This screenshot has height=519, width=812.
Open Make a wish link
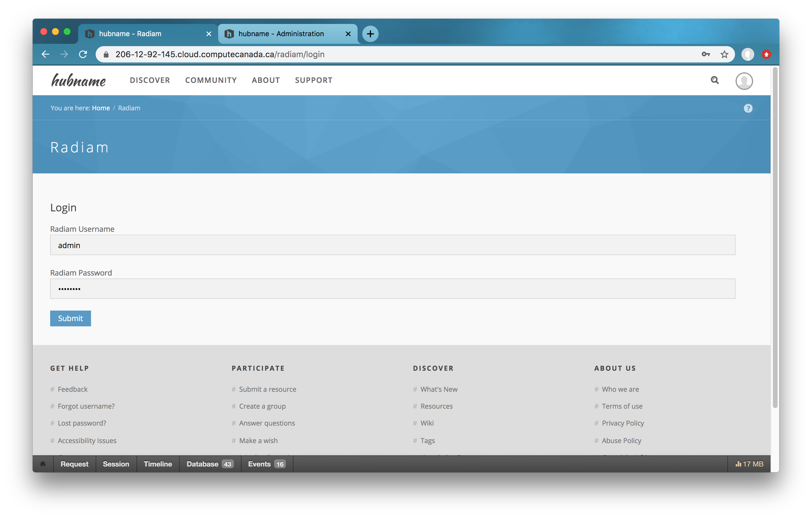pos(258,440)
